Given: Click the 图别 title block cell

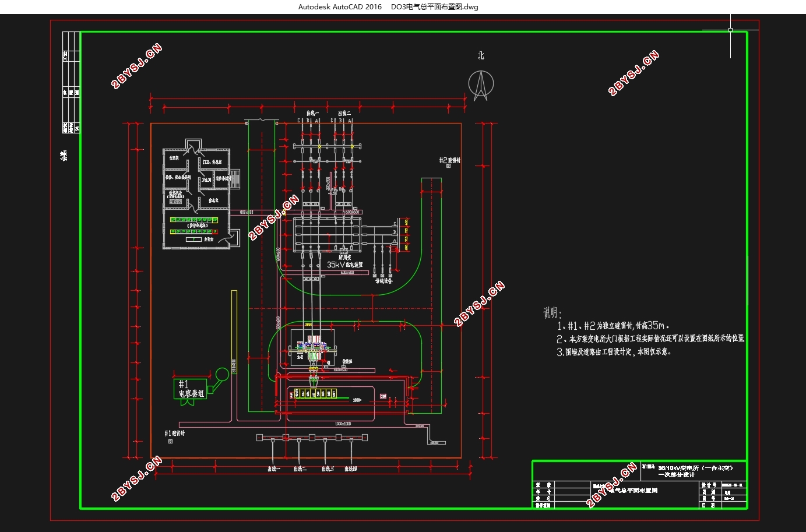Looking at the screenshot, I should tap(709, 492).
